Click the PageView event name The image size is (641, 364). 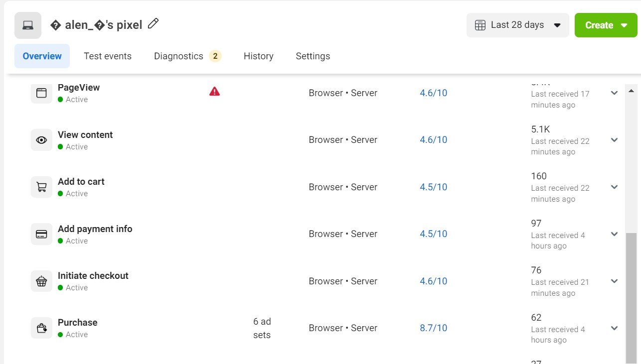pyautogui.click(x=79, y=88)
